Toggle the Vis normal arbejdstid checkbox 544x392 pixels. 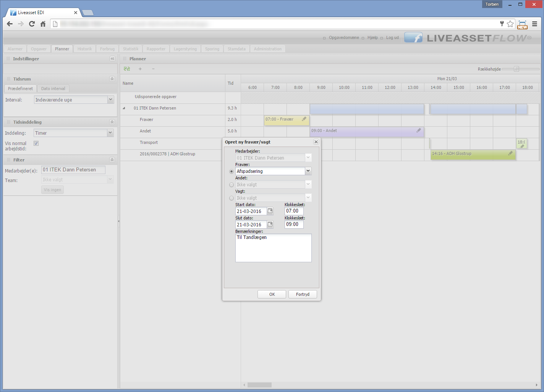coord(36,144)
